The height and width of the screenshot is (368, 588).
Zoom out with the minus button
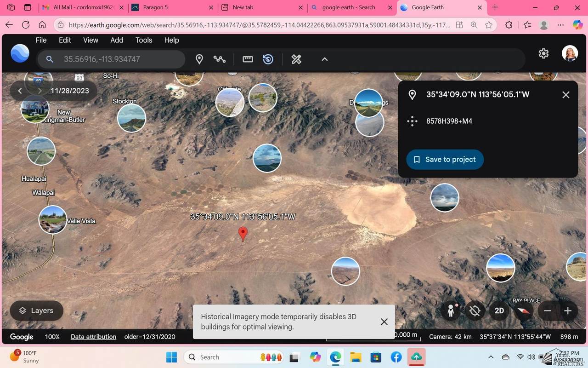click(x=548, y=310)
